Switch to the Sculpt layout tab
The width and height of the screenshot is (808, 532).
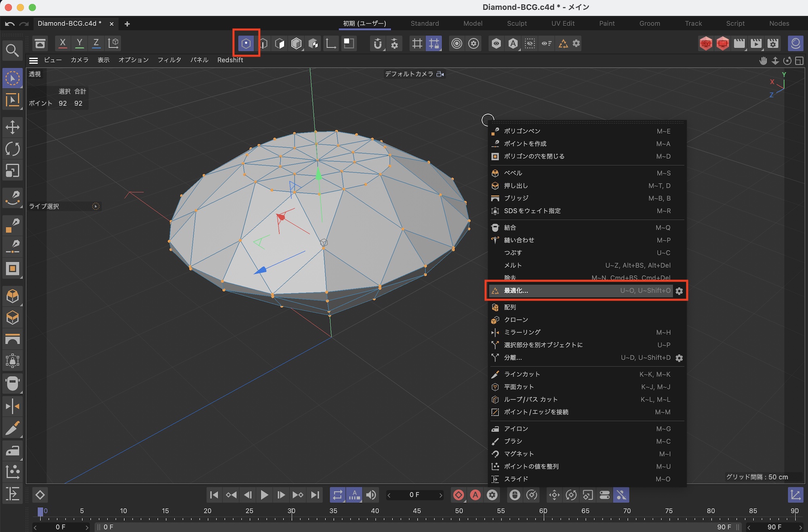click(517, 23)
